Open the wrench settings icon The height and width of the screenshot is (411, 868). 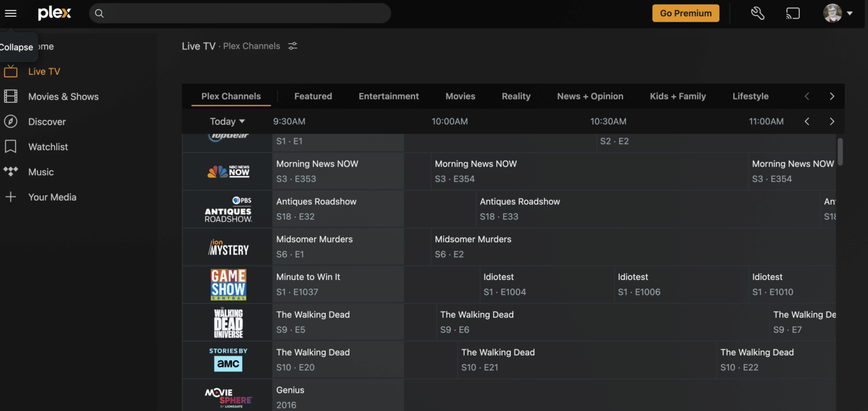757,13
